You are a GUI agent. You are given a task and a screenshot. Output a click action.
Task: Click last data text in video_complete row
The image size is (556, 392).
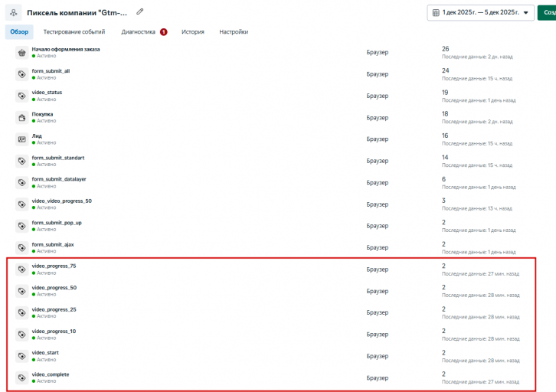coord(480,382)
